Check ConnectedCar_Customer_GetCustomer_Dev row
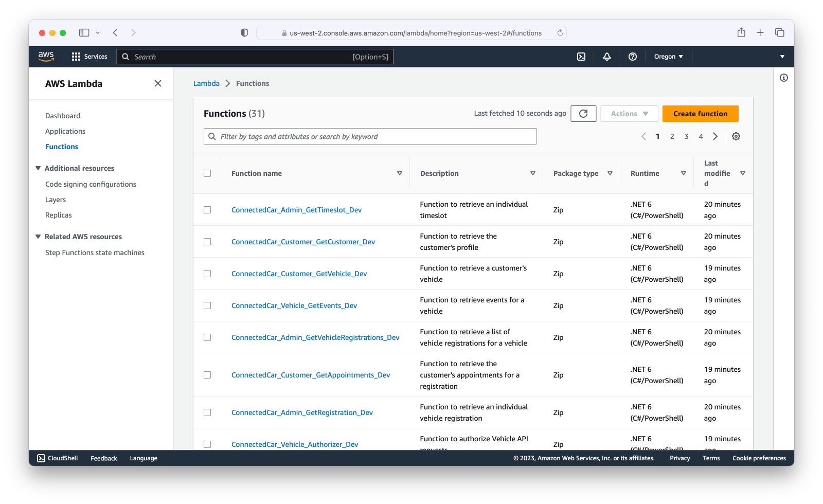 click(207, 242)
